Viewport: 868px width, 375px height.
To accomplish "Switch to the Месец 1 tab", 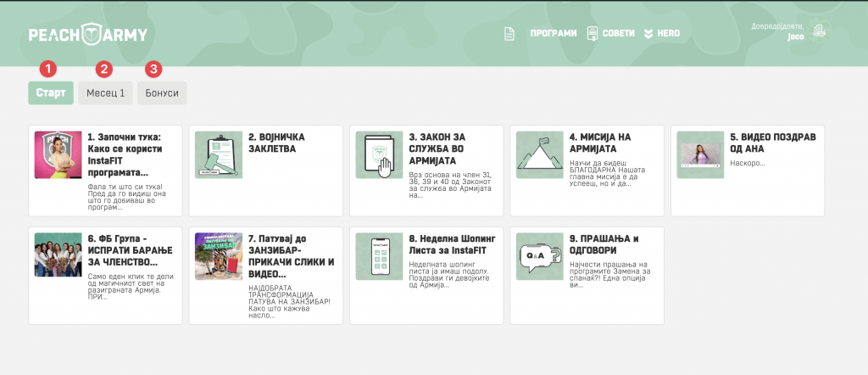I will click(105, 93).
